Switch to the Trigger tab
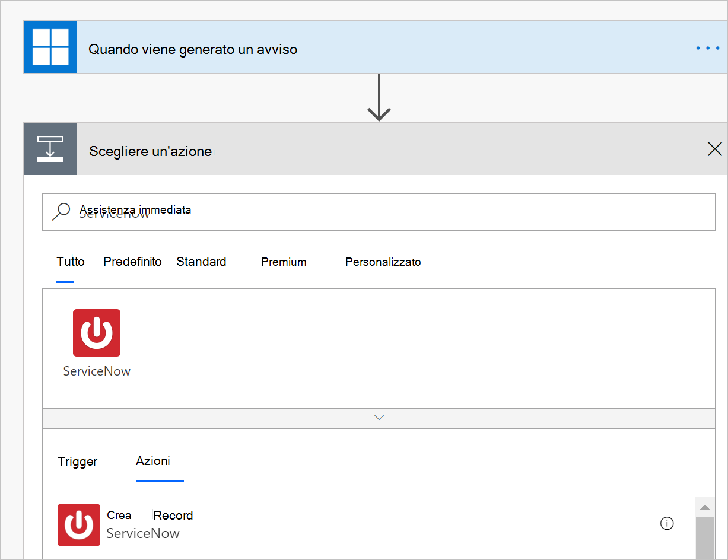Screen dimensions: 728x560 pos(77,462)
